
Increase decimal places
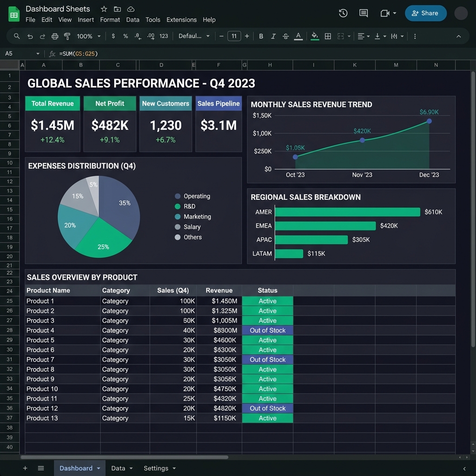151,36
